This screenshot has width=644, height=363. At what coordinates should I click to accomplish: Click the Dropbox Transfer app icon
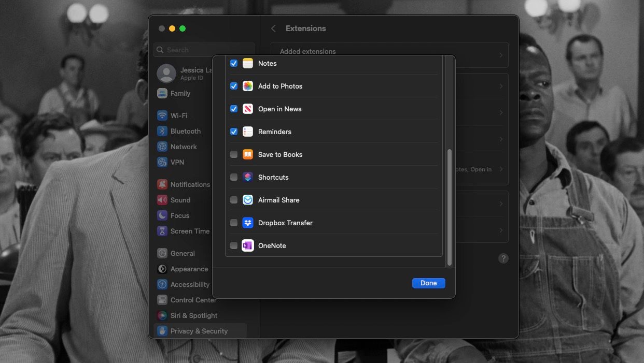click(247, 223)
